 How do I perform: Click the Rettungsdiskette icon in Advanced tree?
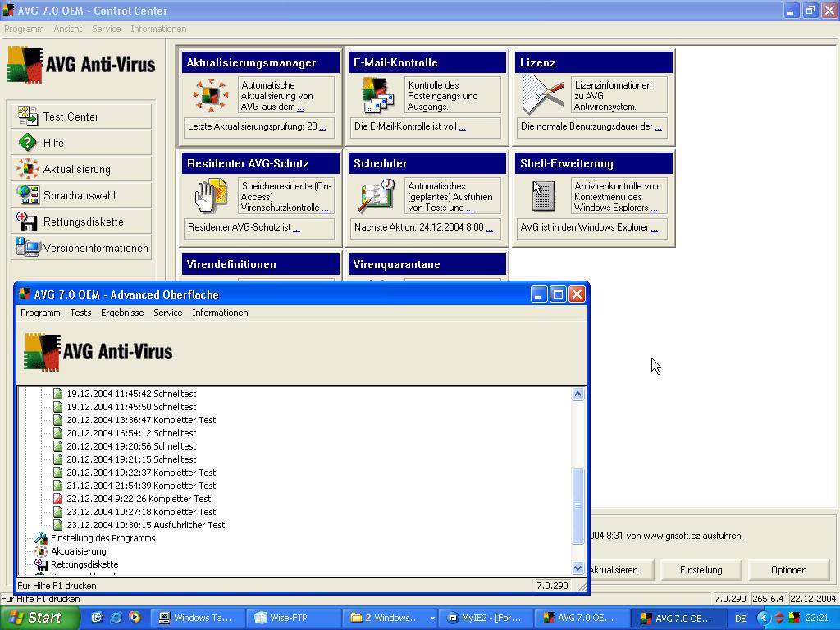[x=41, y=564]
